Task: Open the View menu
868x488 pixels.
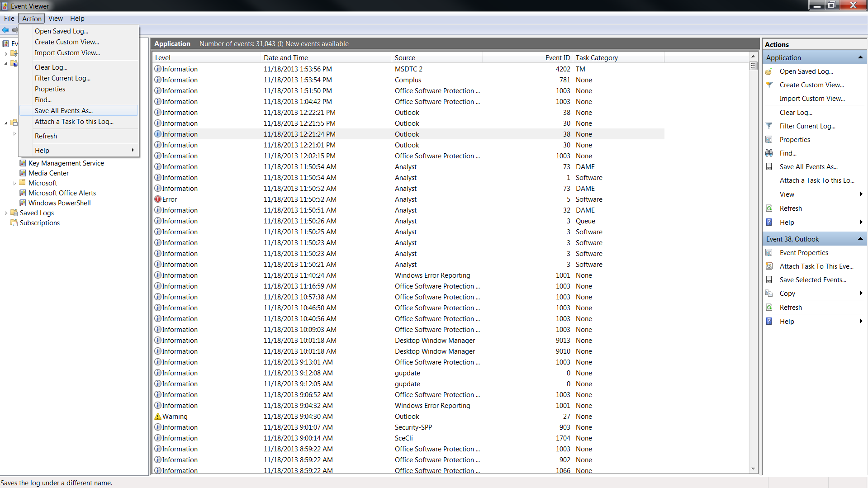Action: (56, 19)
